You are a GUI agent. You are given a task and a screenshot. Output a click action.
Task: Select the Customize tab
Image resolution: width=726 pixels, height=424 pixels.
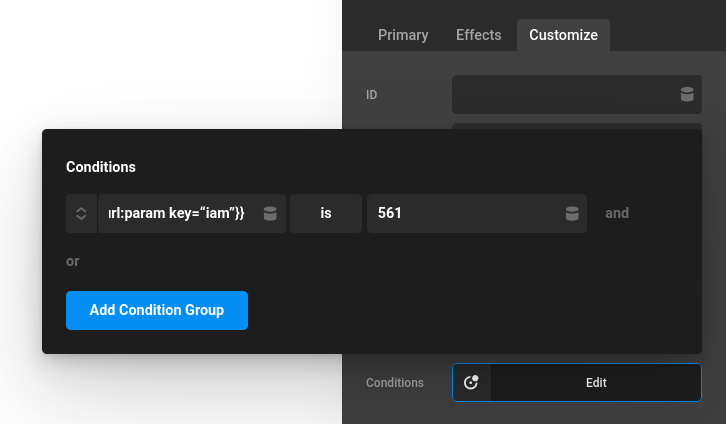click(563, 35)
